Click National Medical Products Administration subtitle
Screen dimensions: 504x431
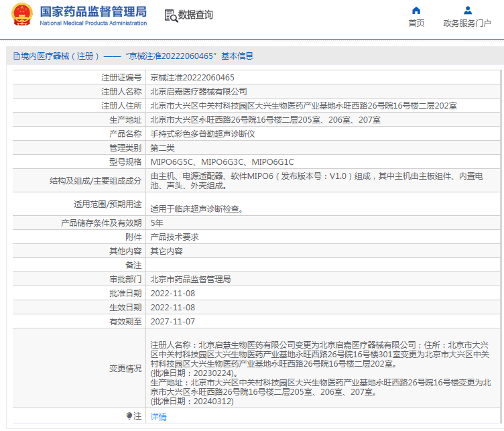[93, 23]
